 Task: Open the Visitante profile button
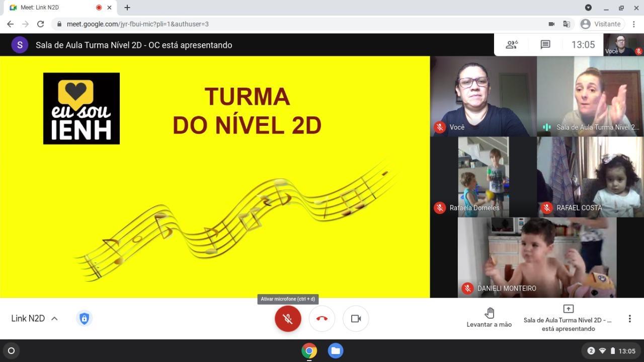[x=602, y=24]
